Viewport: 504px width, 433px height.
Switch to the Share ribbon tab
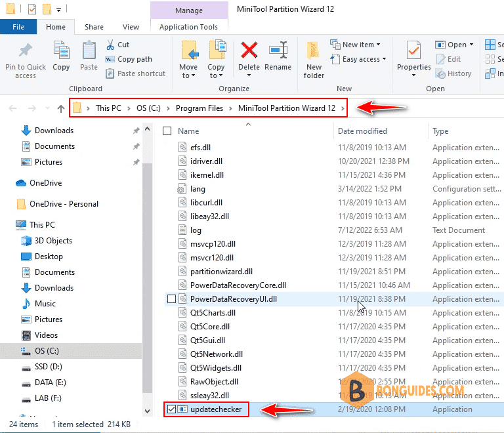click(94, 27)
